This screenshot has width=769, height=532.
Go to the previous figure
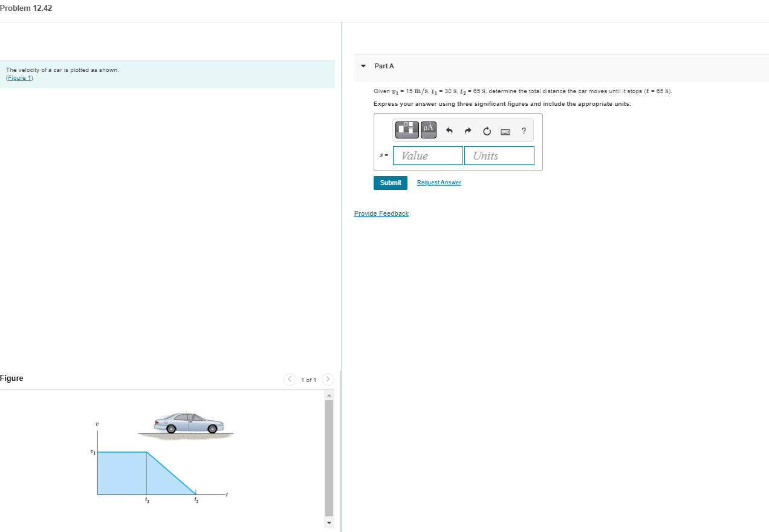coord(290,380)
